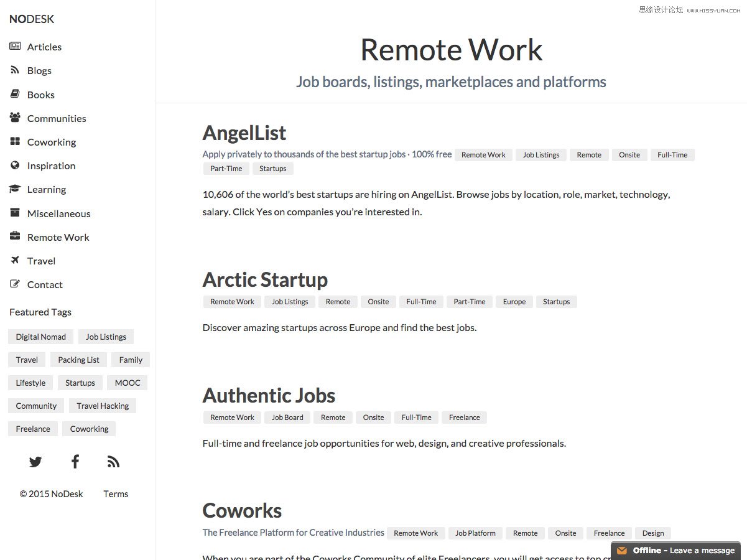Open the Terms link
The width and height of the screenshot is (747, 560).
click(116, 494)
